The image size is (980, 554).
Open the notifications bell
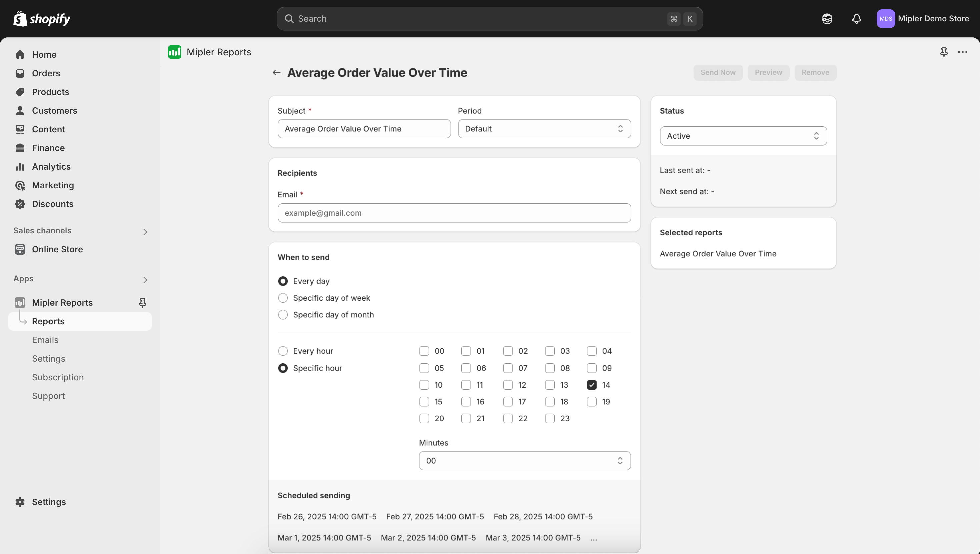[856, 19]
